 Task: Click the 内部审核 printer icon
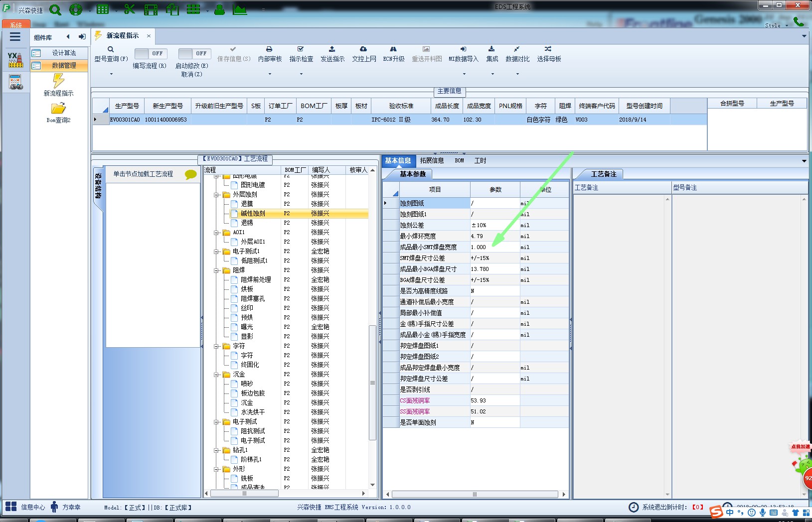[269, 49]
